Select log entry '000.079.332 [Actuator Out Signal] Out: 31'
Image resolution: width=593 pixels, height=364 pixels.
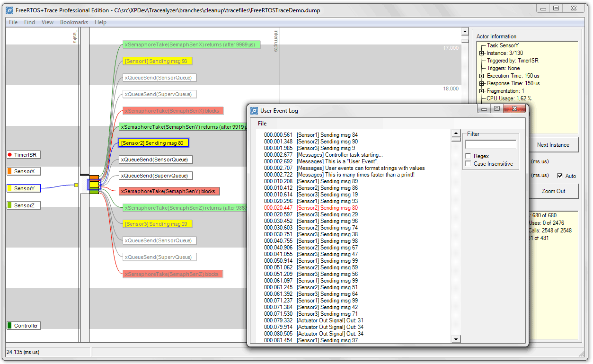click(314, 320)
